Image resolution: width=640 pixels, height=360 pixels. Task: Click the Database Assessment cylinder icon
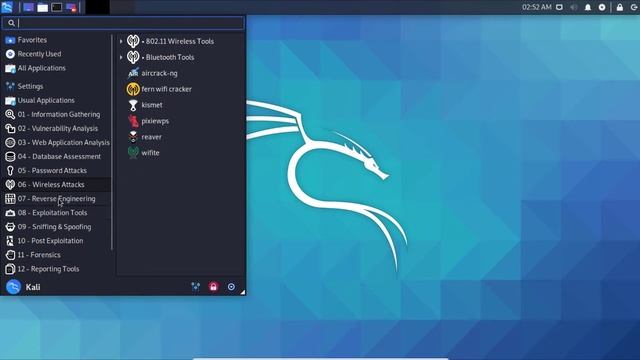click(x=10, y=156)
